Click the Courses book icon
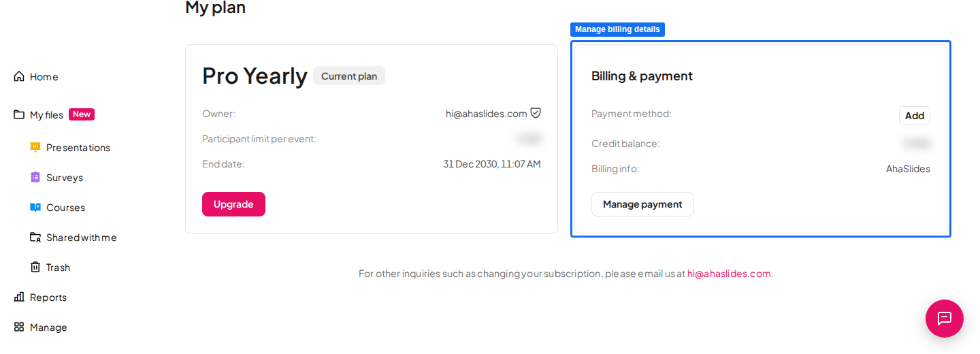This screenshot has width=980, height=354. point(35,207)
